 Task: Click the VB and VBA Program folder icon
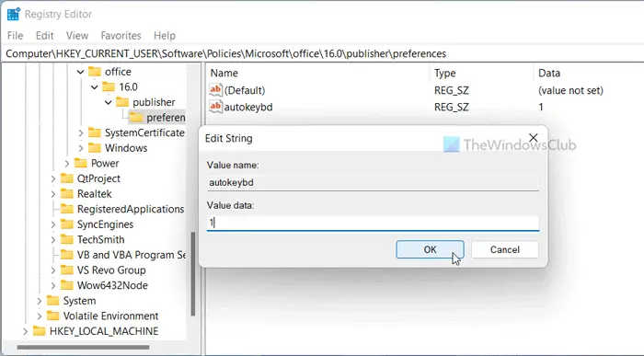click(66, 255)
